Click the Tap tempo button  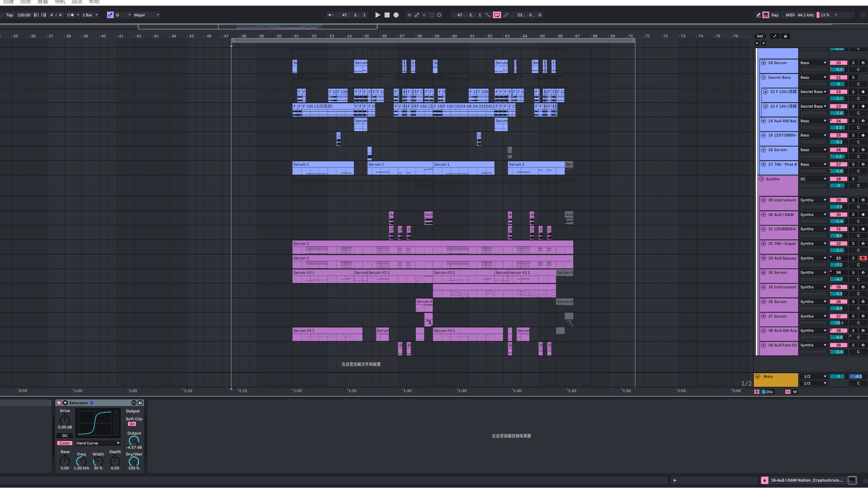click(10, 15)
